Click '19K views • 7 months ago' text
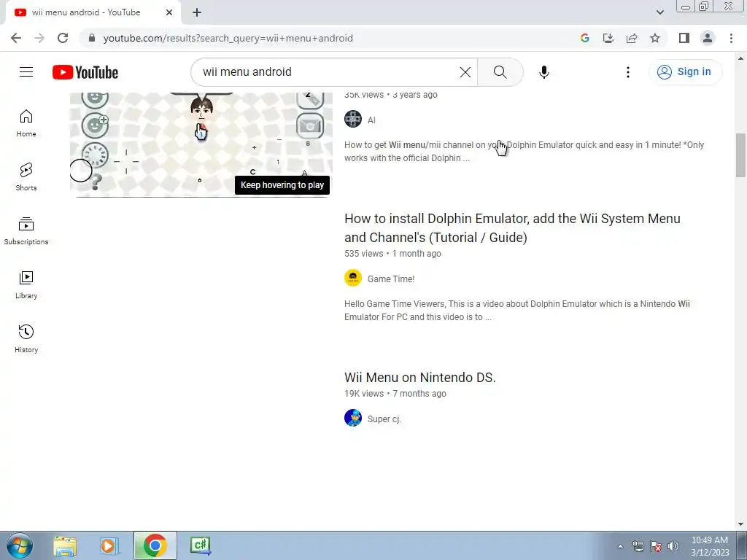Screen dimensions: 747x560 (395, 393)
